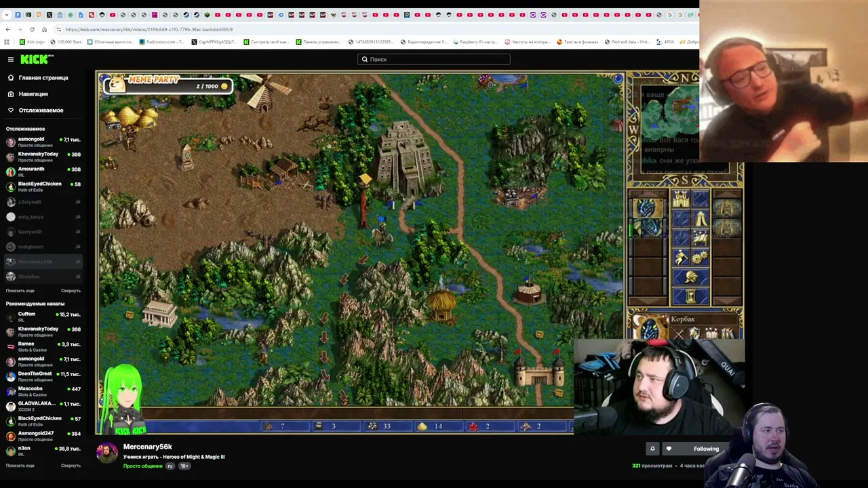The height and width of the screenshot is (488, 868).
Task: Click browser back arrow
Action: coord(7,29)
